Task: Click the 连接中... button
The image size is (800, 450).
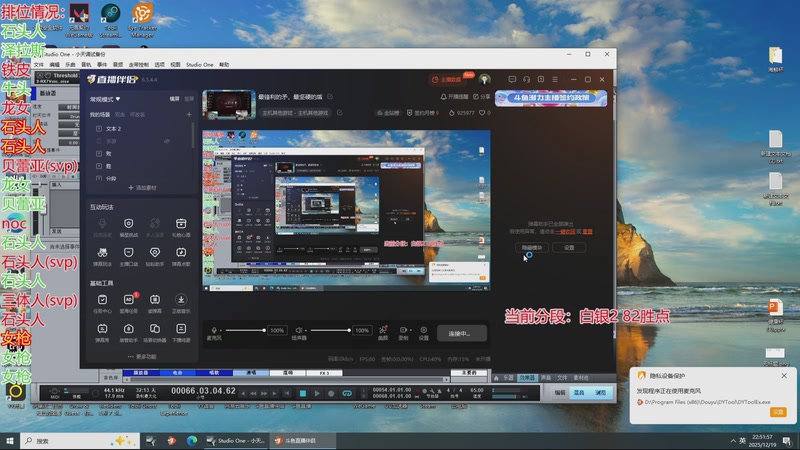Action: 462,334
